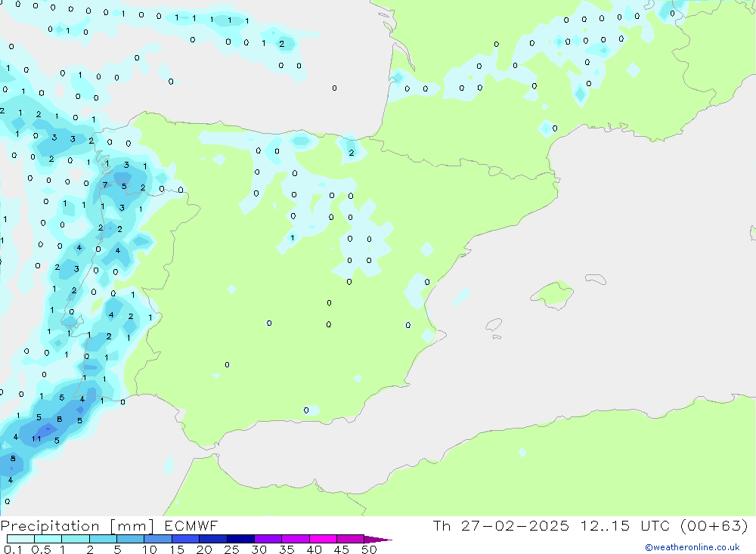Click the "25" legend scale label
Viewport: 756px width, 554px height.
coord(232,549)
